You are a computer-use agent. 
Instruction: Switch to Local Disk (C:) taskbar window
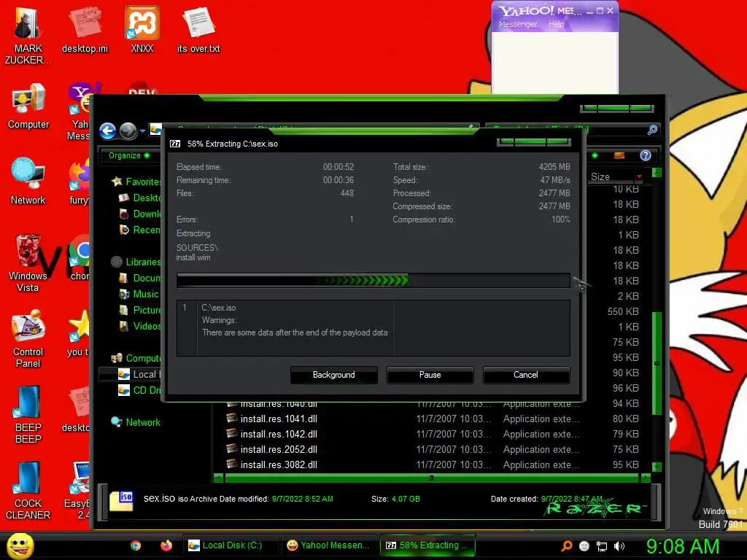click(x=231, y=545)
